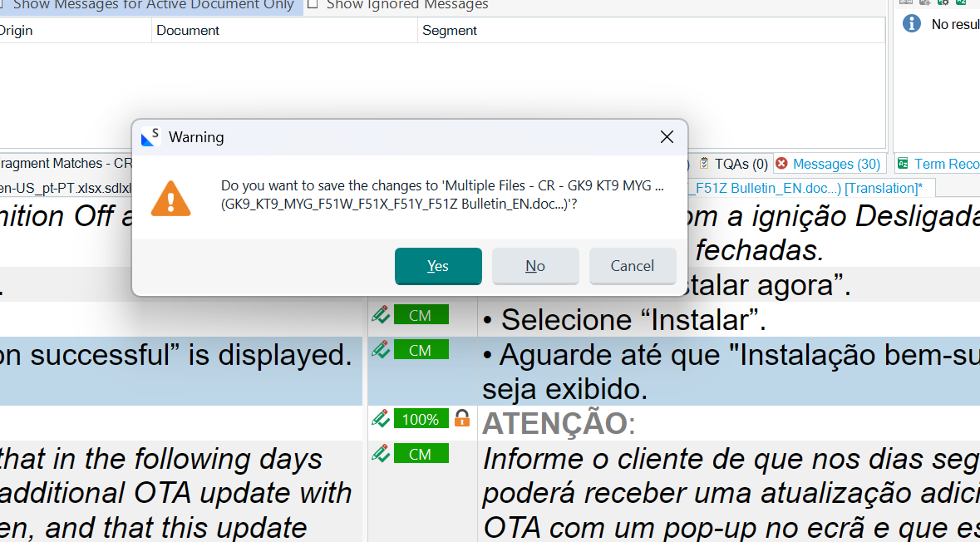This screenshot has width=980, height=542.
Task: Click the blue info icon next to No results
Action: (911, 23)
